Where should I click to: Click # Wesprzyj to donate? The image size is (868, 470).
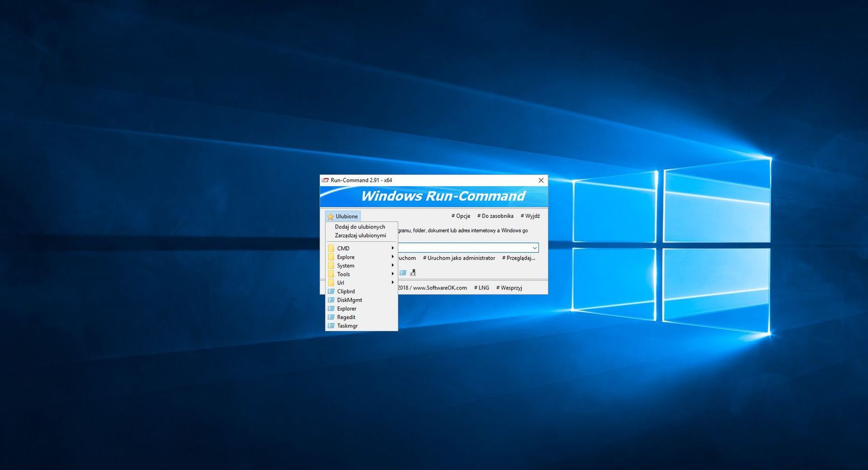click(x=509, y=288)
